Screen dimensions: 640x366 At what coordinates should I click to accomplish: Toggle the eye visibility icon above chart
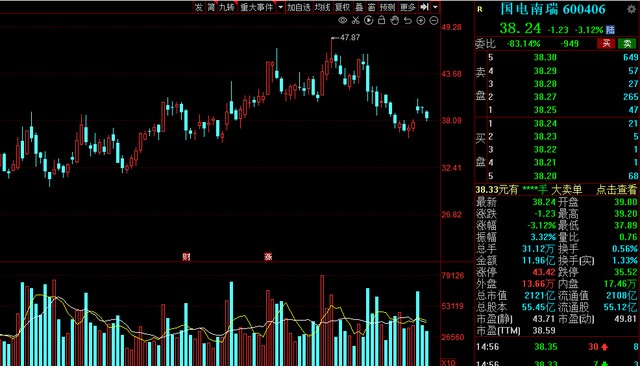pos(342,20)
